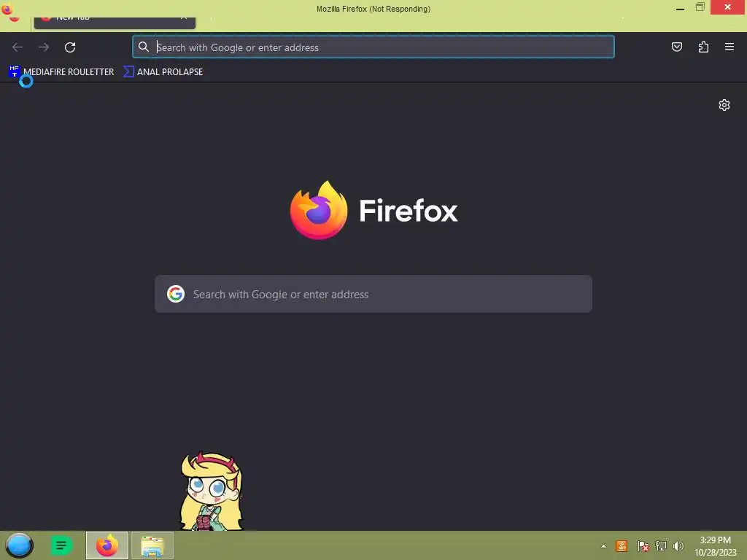Open File Explorer from the taskbar
Viewport: 747px width, 560px height.
tap(152, 545)
